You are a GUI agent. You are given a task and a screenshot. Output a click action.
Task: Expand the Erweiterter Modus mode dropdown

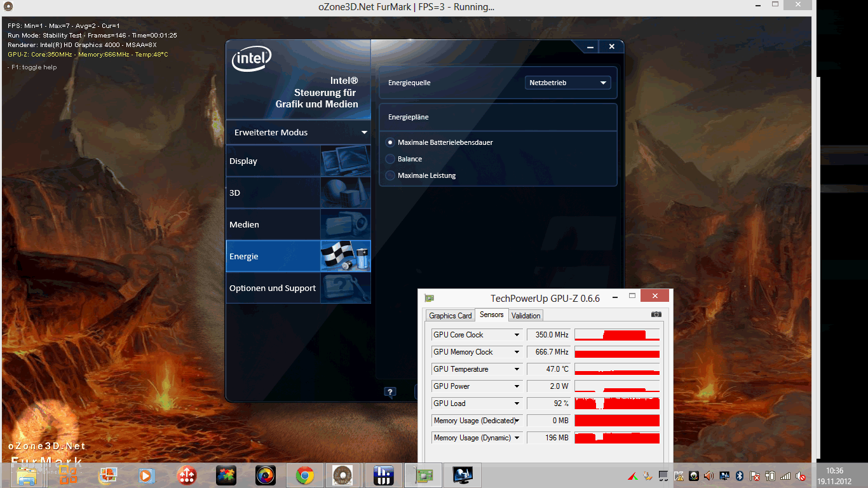[298, 132]
